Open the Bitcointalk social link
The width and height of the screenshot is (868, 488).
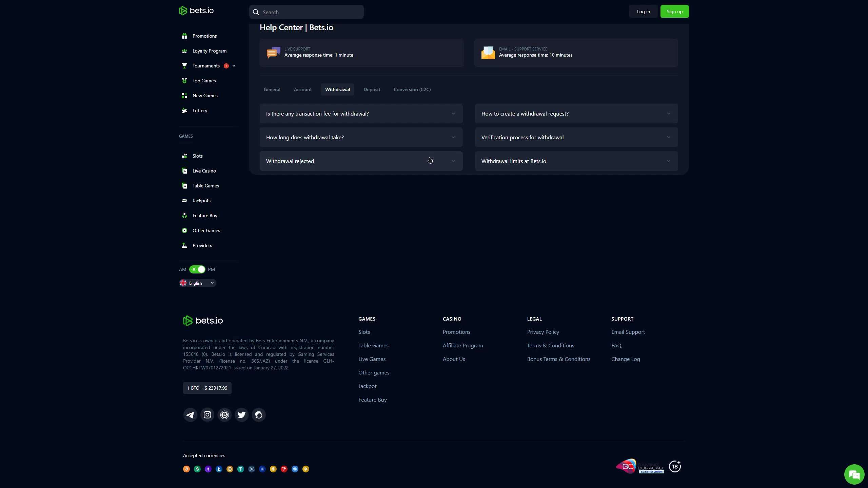(x=224, y=415)
